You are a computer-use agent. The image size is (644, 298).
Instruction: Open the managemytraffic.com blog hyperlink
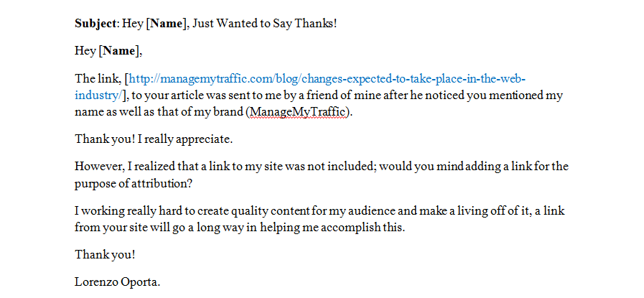point(327,78)
